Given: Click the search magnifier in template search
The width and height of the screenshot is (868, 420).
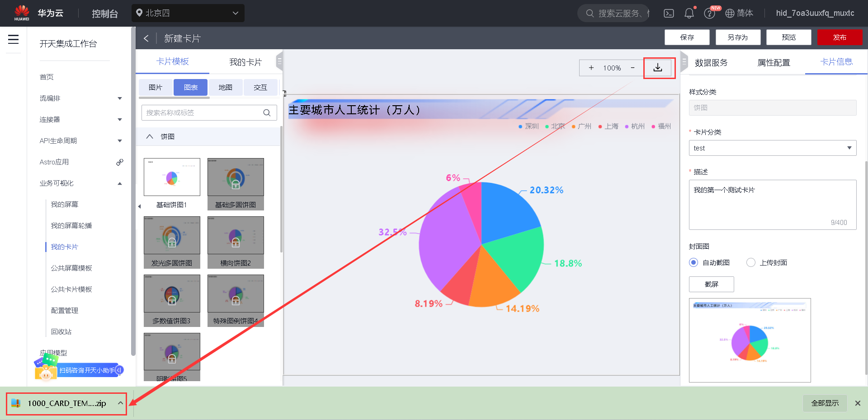Looking at the screenshot, I should (267, 113).
